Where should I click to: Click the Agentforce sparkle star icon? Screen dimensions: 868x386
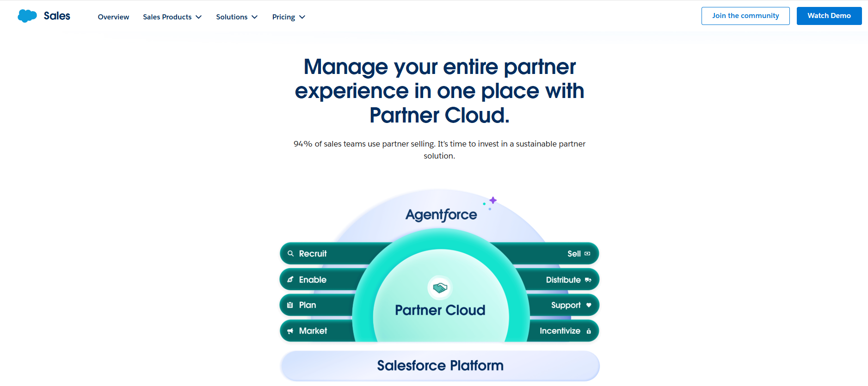[493, 200]
